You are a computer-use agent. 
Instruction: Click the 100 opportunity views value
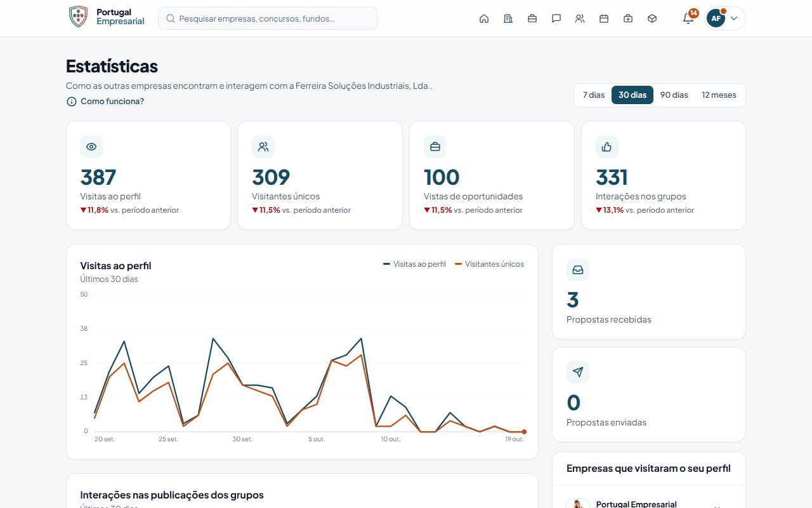(x=442, y=177)
